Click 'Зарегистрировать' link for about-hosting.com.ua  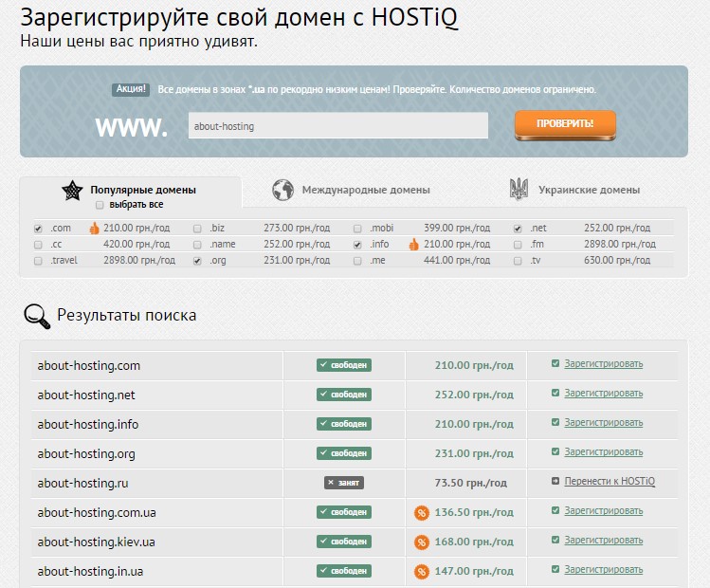coord(603,511)
